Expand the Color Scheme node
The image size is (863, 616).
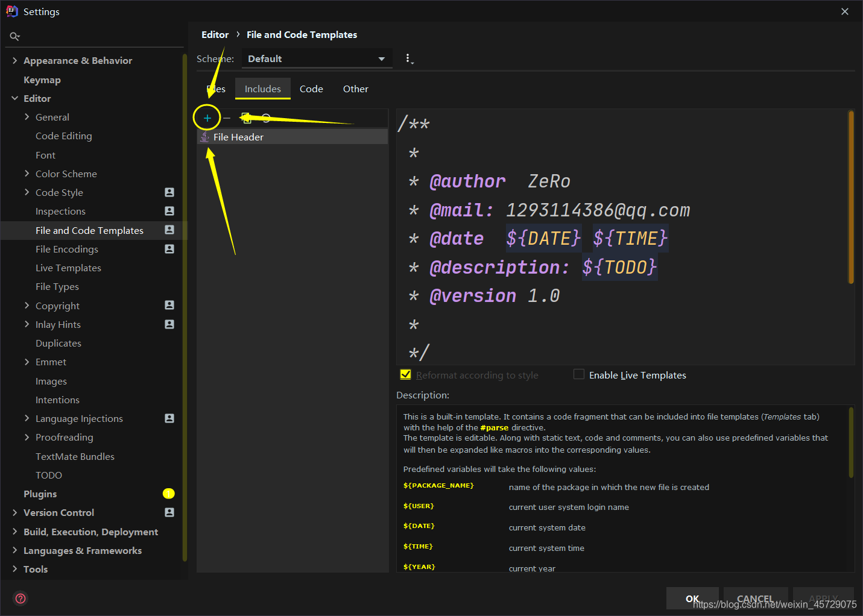click(x=27, y=174)
